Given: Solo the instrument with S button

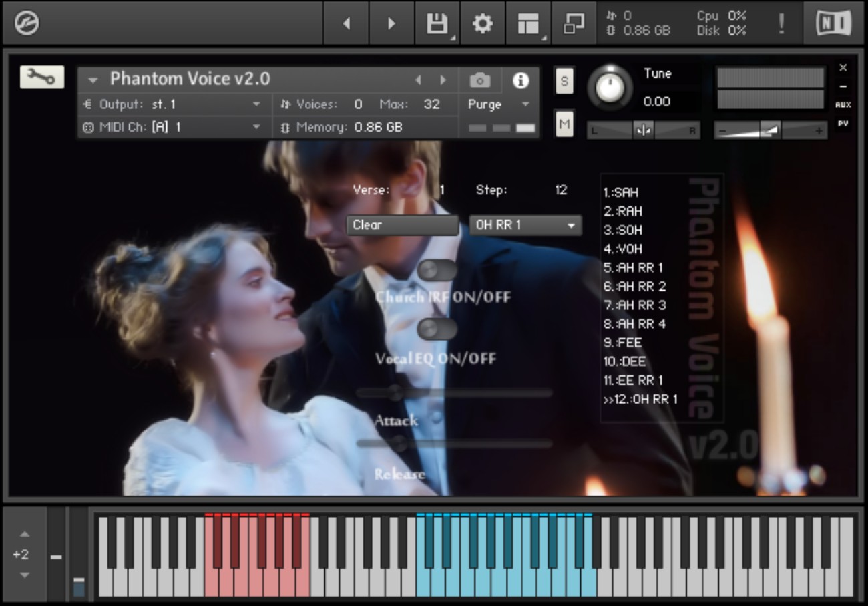Looking at the screenshot, I should [x=564, y=82].
